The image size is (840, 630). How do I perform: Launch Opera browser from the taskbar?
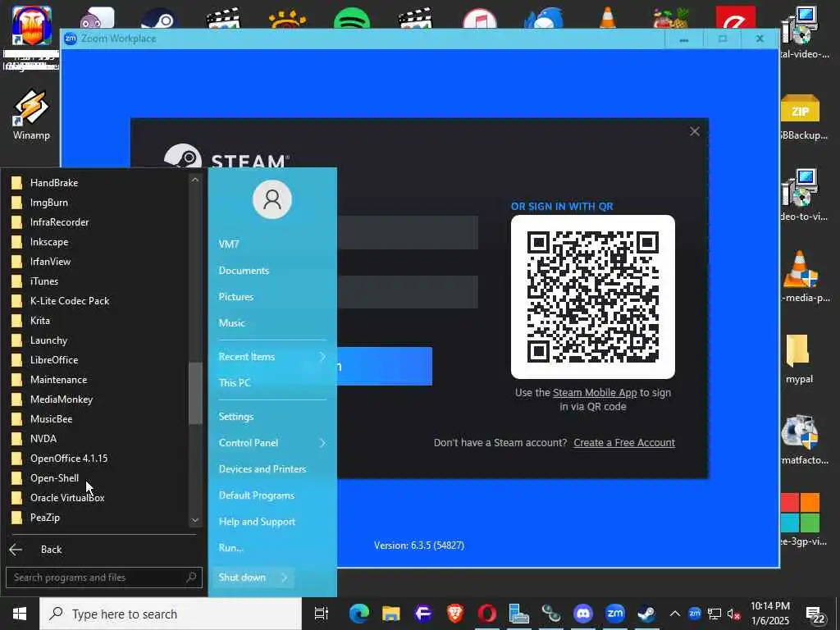tap(487, 614)
